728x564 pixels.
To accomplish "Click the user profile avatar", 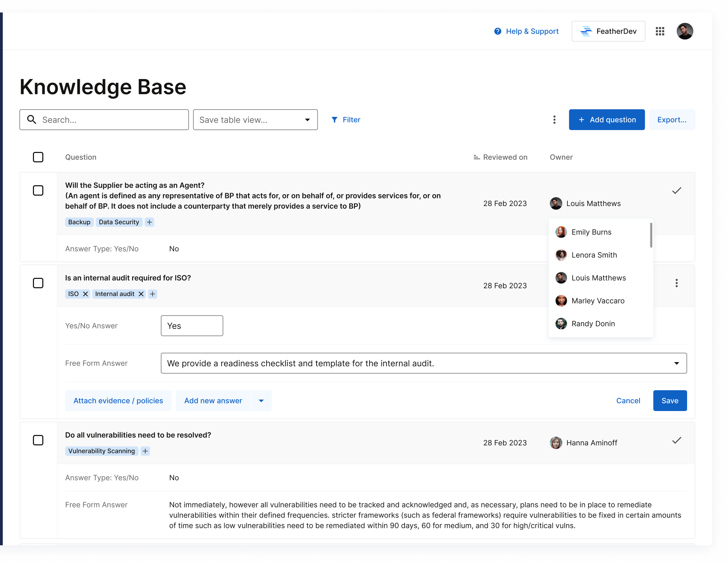I will click(685, 31).
